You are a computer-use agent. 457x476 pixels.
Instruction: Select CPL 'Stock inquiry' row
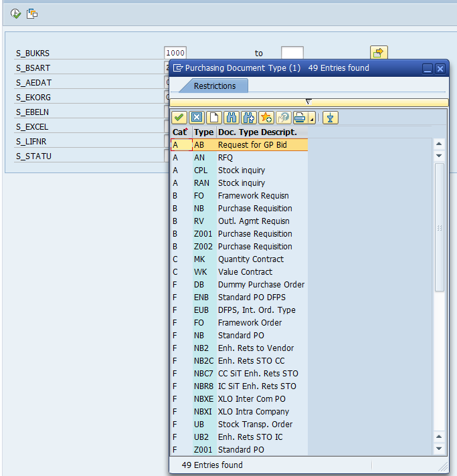[240, 170]
